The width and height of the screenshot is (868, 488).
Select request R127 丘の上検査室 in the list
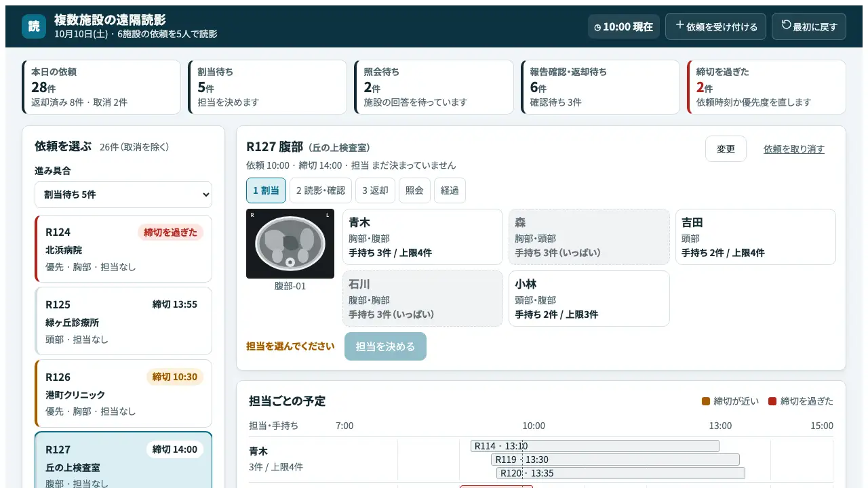[123, 461]
